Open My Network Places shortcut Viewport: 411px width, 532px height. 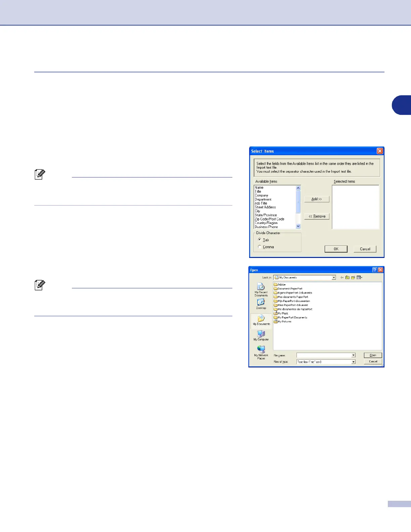(x=261, y=352)
